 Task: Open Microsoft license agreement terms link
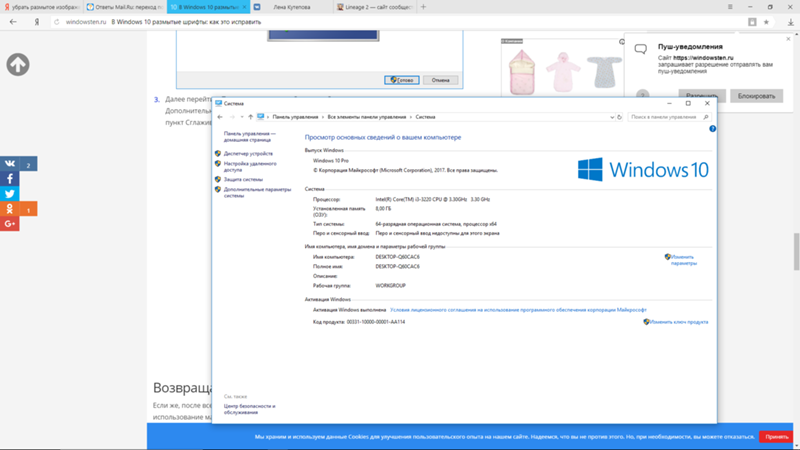518,310
